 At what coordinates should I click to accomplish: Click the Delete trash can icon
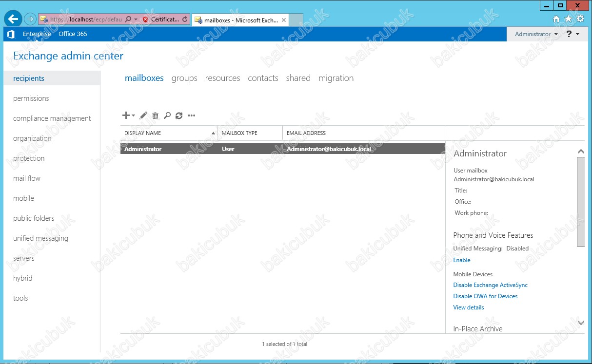tap(155, 115)
